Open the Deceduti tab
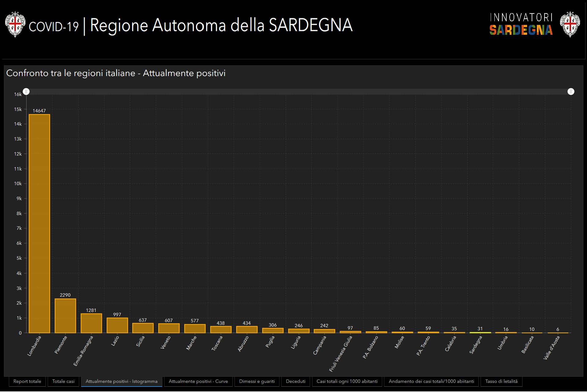587x392 pixels. pyautogui.click(x=295, y=382)
